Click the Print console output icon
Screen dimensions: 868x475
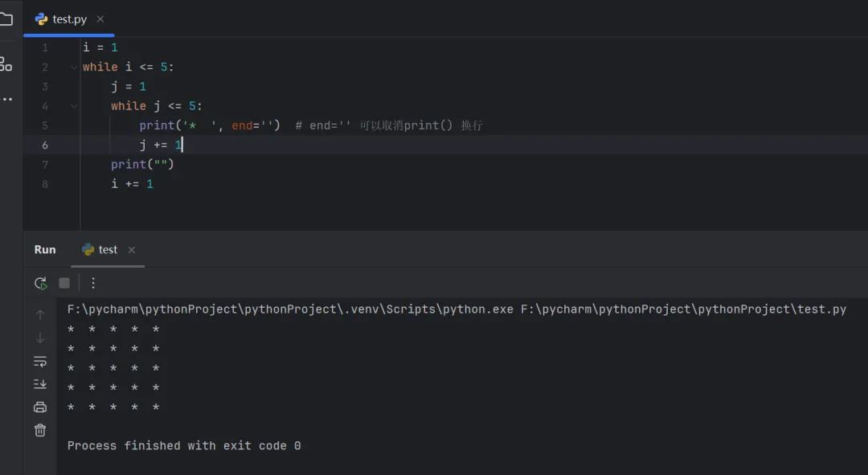[40, 407]
